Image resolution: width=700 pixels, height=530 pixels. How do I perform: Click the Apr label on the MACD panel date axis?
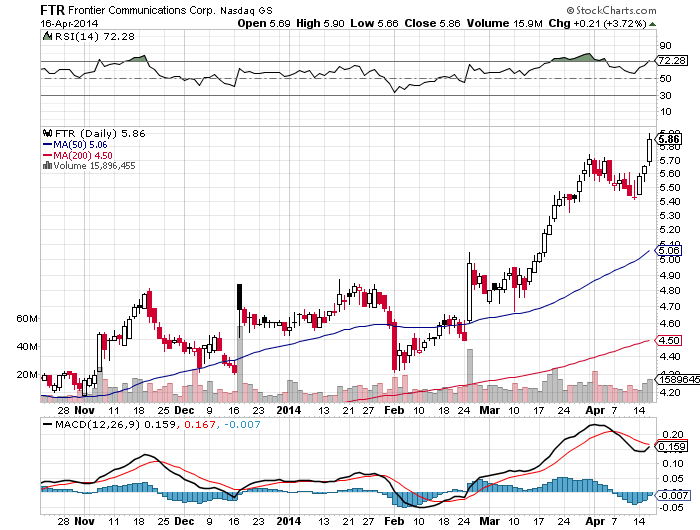coord(595,521)
